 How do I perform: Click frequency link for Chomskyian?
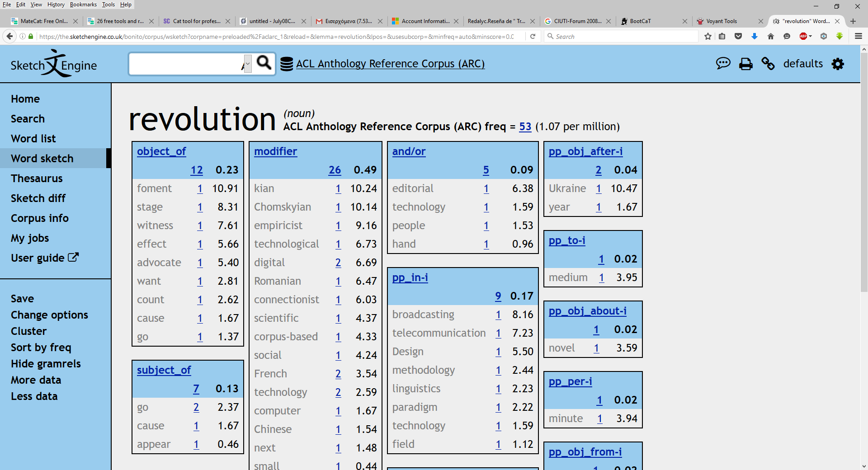[338, 207]
